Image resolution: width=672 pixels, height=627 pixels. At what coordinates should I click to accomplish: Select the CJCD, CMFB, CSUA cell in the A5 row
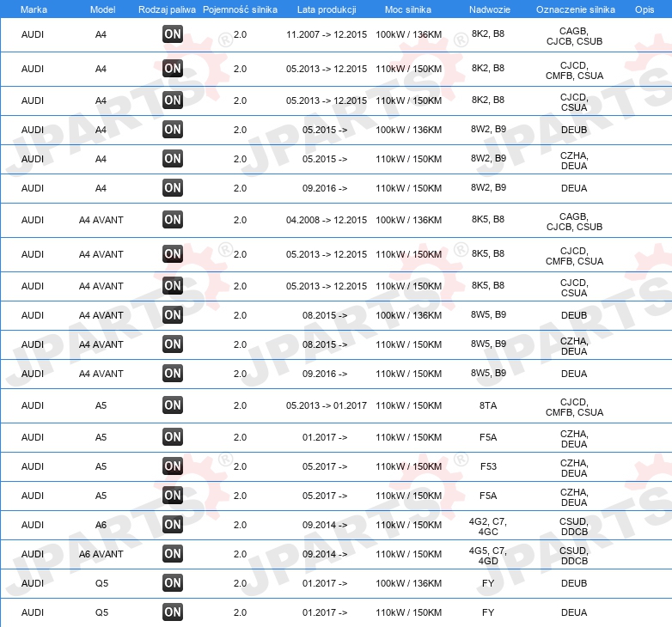(574, 407)
